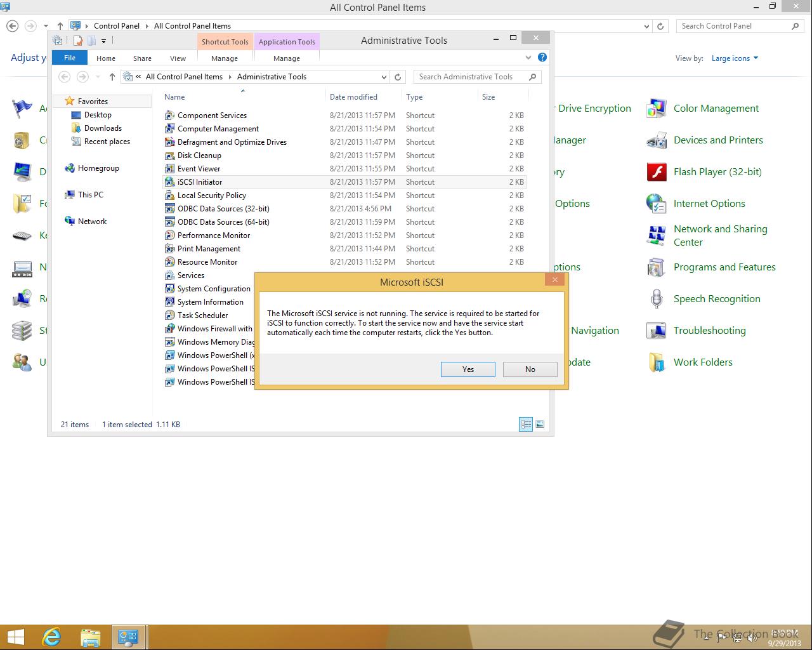The width and height of the screenshot is (812, 650).
Task: Open Downloads in navigation pane
Action: coord(103,128)
